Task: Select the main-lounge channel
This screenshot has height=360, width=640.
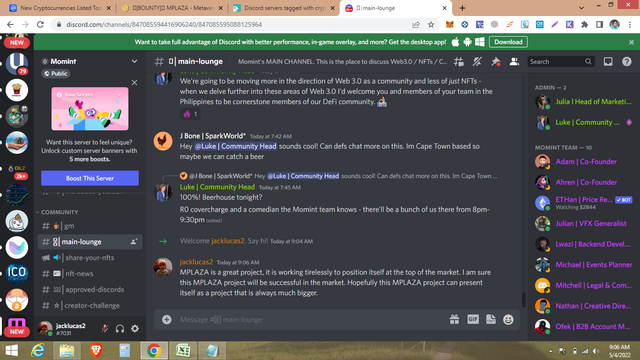Action: coord(90,242)
